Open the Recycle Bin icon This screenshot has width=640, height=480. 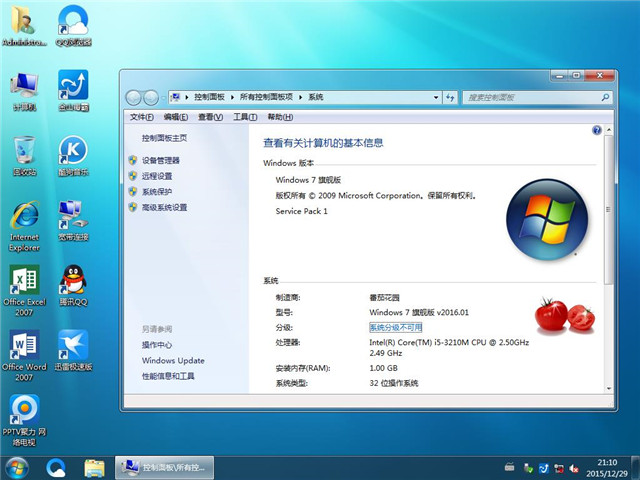click(x=24, y=156)
